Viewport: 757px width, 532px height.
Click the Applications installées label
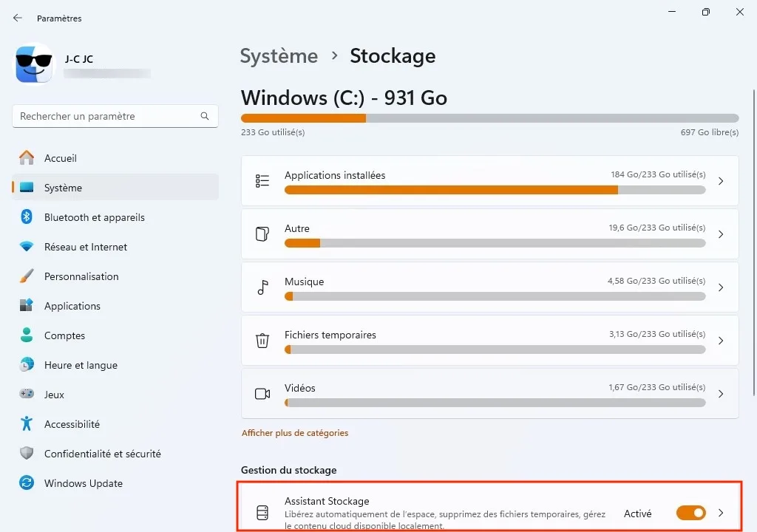[x=335, y=175]
